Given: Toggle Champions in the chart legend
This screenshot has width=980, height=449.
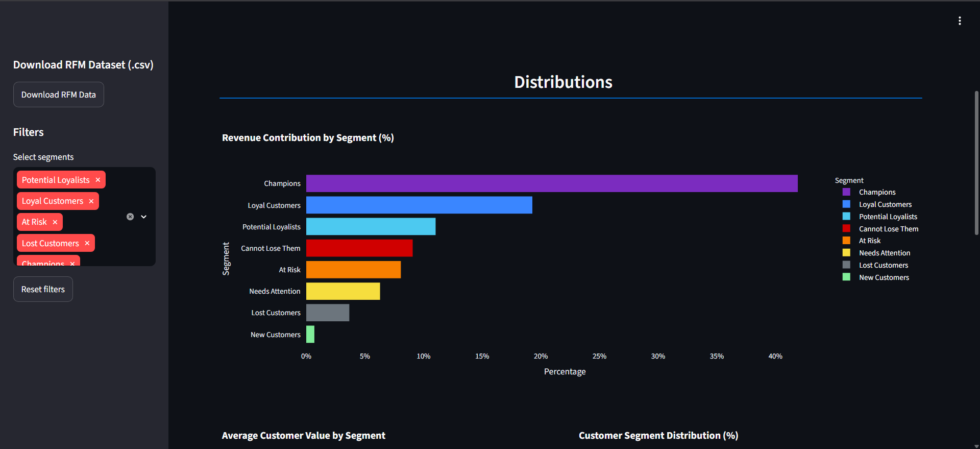Looking at the screenshot, I should (x=869, y=192).
